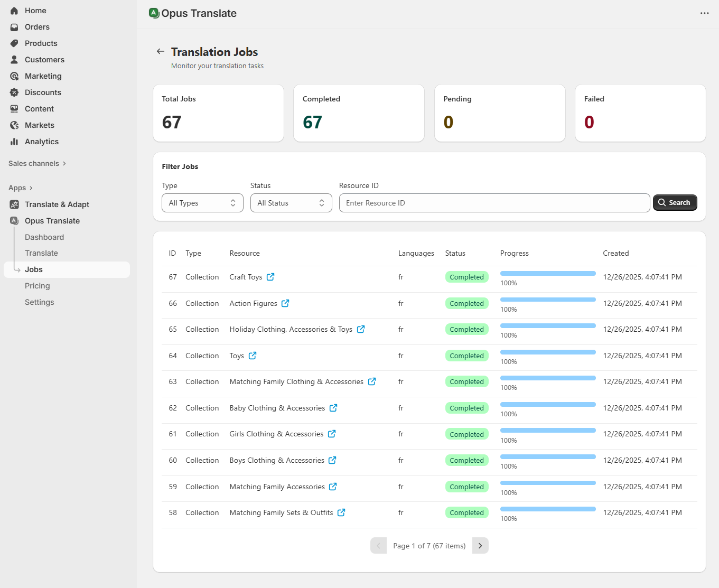Expand the Sales channels section
Image resolution: width=719 pixels, height=588 pixels.
coord(37,163)
